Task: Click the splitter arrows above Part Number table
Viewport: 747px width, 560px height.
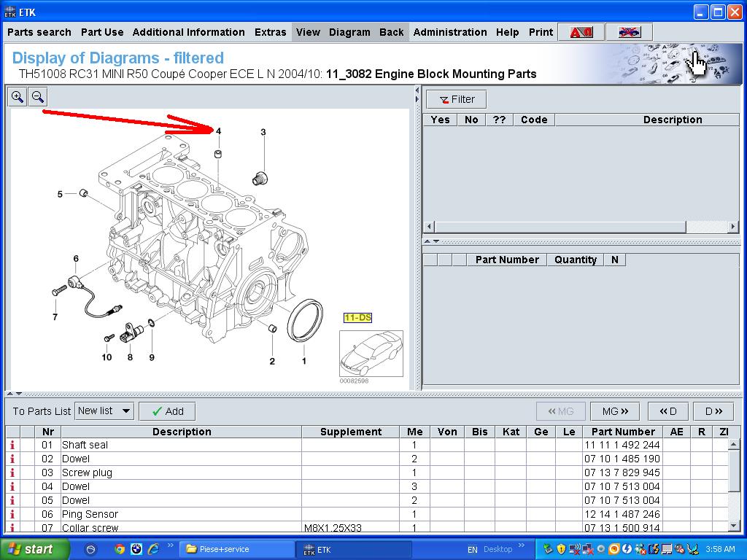Action: coord(432,241)
